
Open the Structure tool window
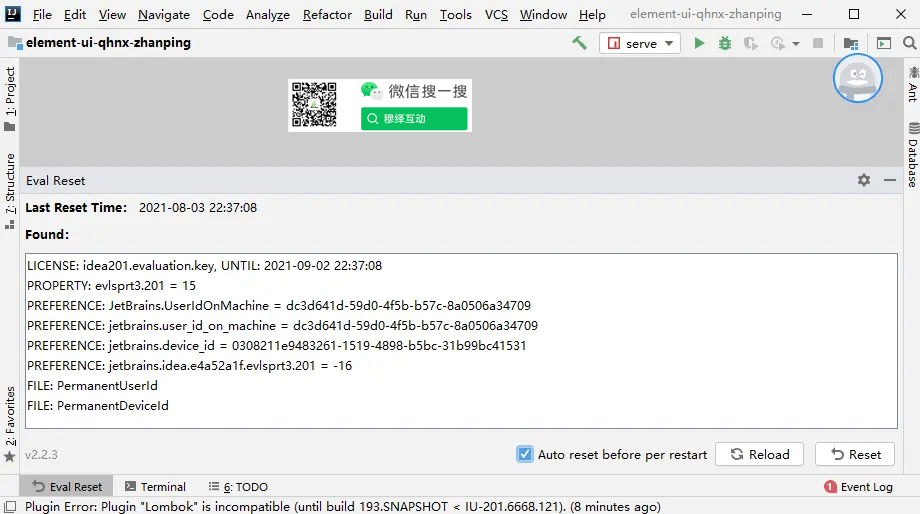tap(10, 191)
